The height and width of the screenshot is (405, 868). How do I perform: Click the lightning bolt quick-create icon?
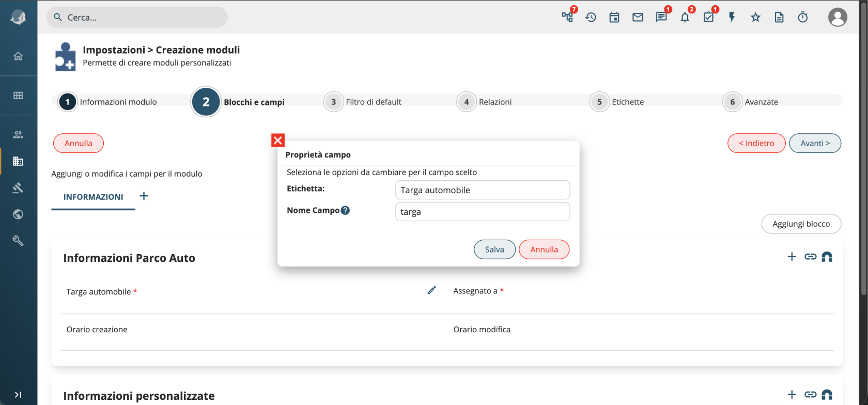(x=732, y=17)
